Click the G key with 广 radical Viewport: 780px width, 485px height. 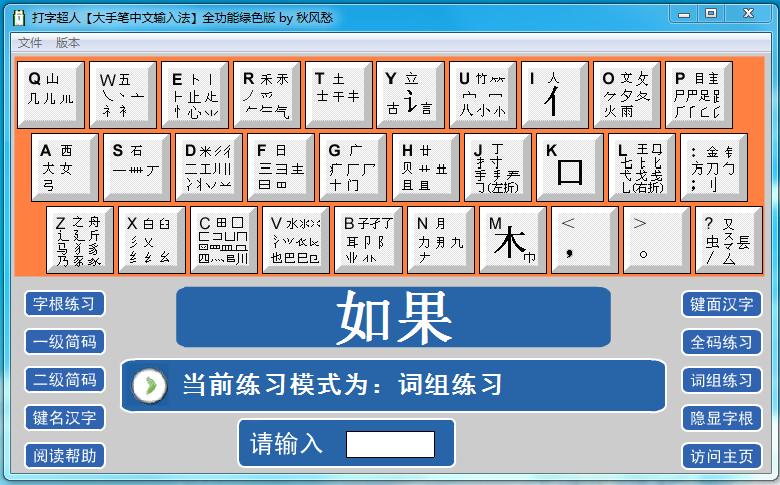pyautogui.click(x=353, y=167)
